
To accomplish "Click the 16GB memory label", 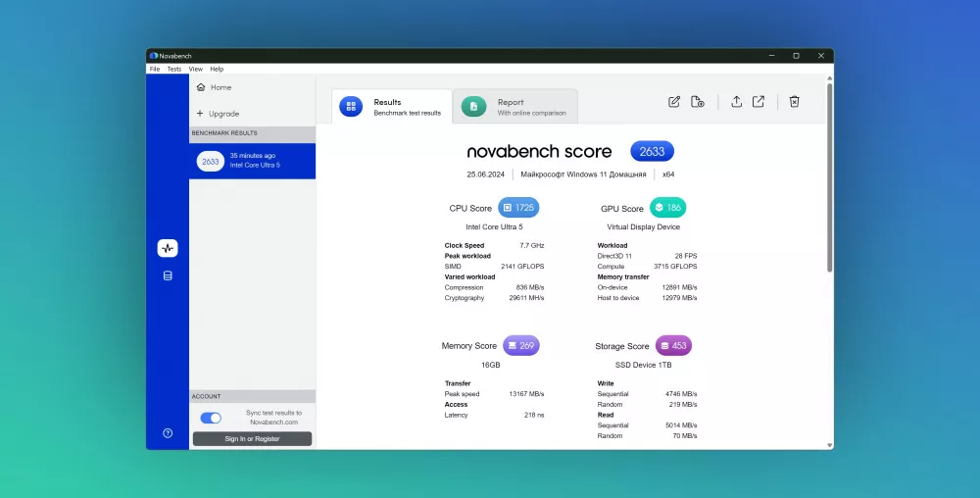I will 491,365.
